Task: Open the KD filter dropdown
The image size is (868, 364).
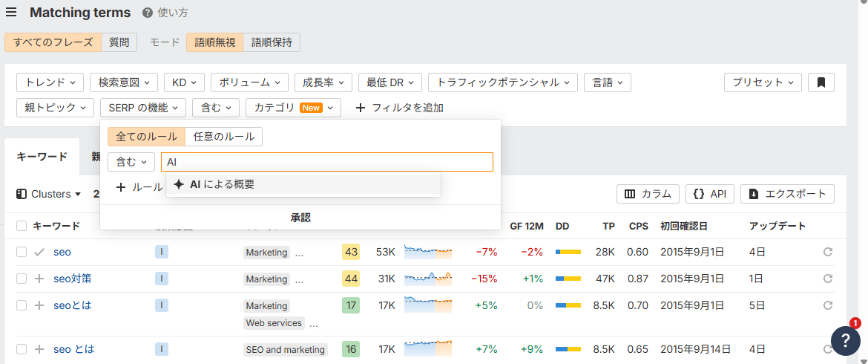Action: [x=184, y=82]
